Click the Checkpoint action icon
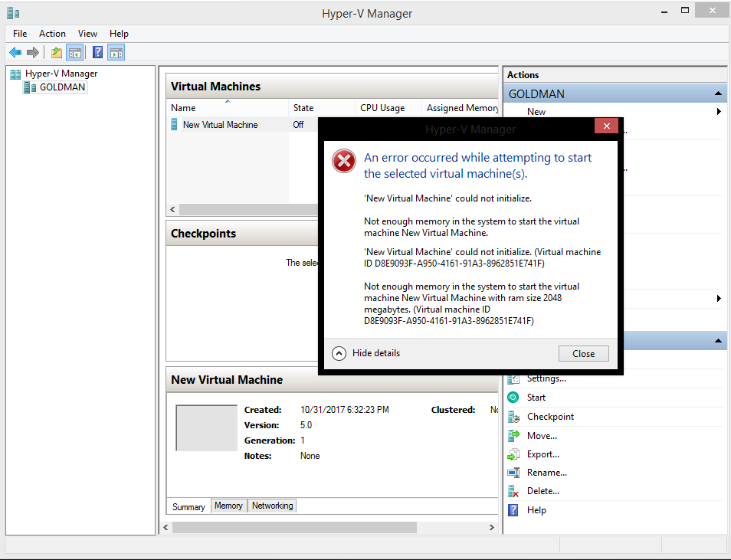The width and height of the screenshot is (731, 560). (x=513, y=417)
